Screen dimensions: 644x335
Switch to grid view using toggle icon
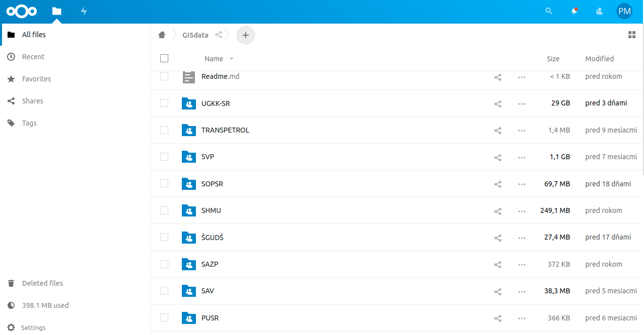click(x=632, y=35)
